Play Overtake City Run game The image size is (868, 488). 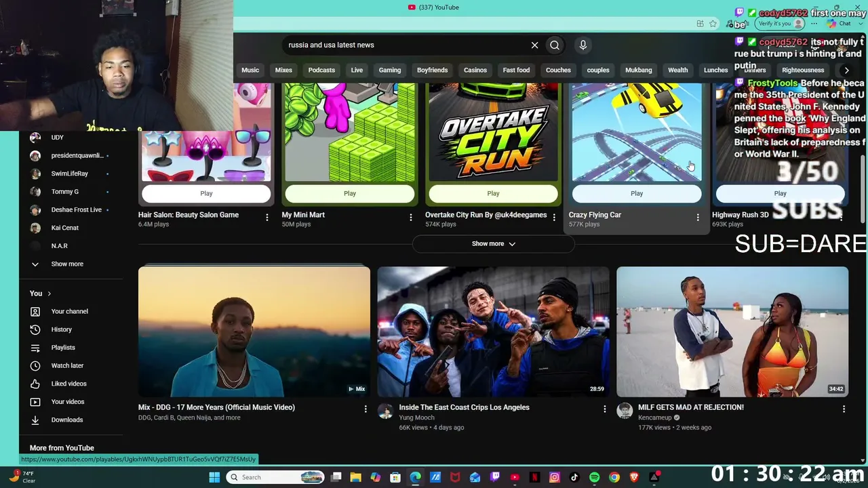point(493,194)
